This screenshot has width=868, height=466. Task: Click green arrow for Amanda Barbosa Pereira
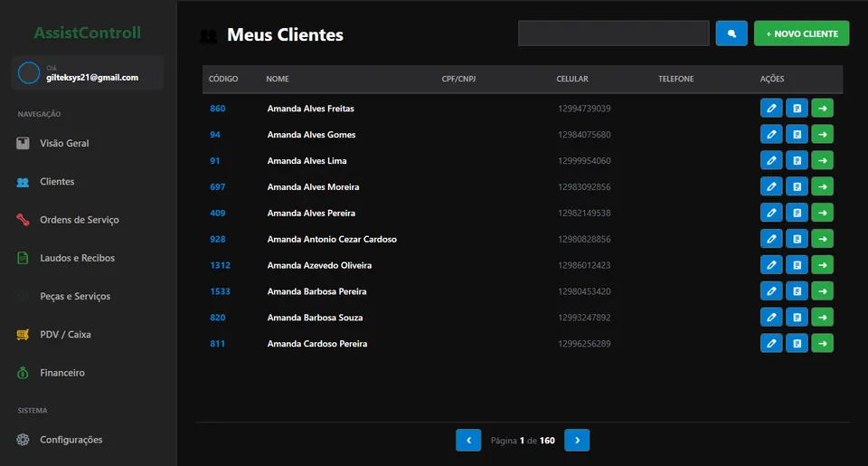pos(823,290)
